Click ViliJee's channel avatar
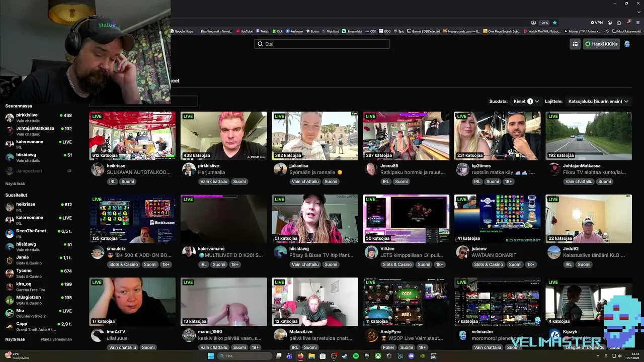 coord(371,252)
